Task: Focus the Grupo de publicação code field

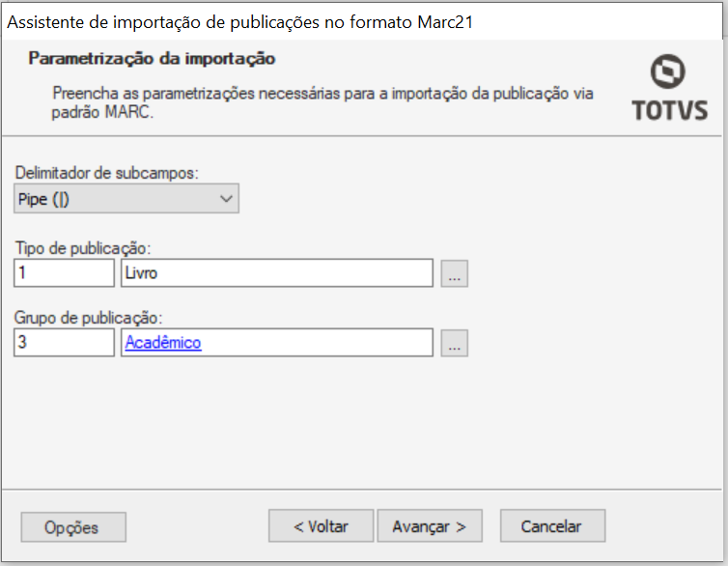Action: point(64,343)
